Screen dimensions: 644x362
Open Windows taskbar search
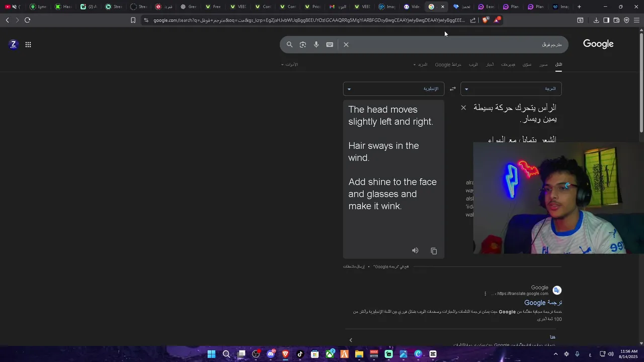(x=226, y=354)
